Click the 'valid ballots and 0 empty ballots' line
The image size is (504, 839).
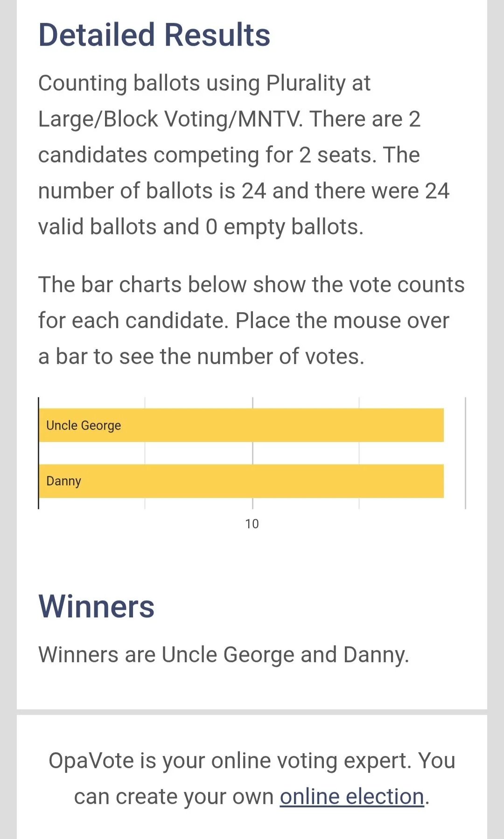point(201,227)
